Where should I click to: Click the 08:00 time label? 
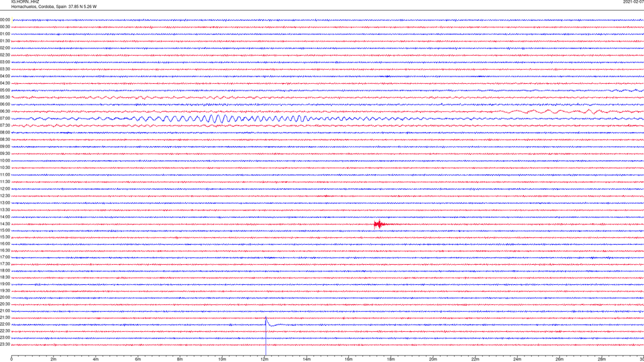click(5, 133)
